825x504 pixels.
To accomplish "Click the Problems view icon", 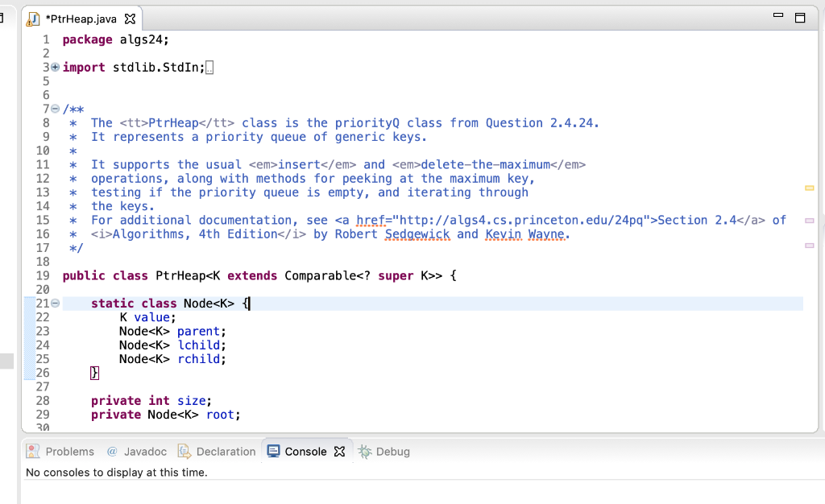I will click(32, 451).
